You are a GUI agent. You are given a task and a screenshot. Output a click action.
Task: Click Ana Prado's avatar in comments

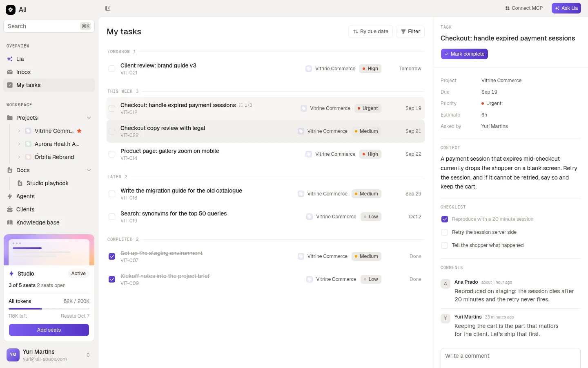coord(445,283)
